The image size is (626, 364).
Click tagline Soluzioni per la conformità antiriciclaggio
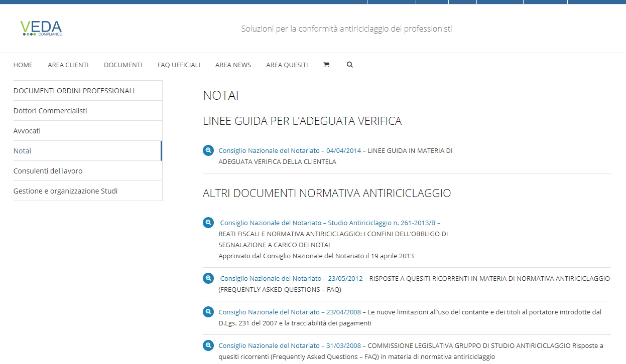point(346,29)
